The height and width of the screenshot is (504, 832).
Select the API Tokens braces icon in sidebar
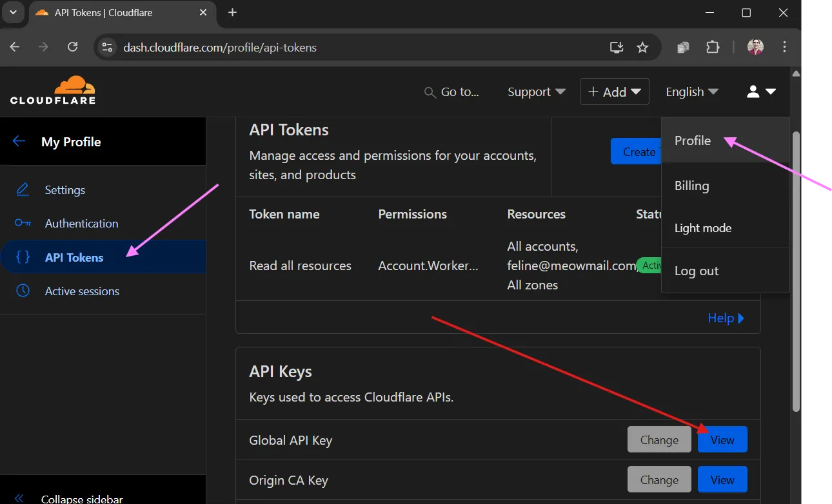point(23,257)
